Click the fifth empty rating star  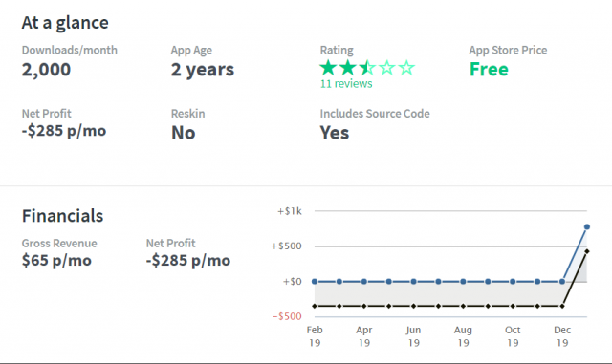coord(406,68)
